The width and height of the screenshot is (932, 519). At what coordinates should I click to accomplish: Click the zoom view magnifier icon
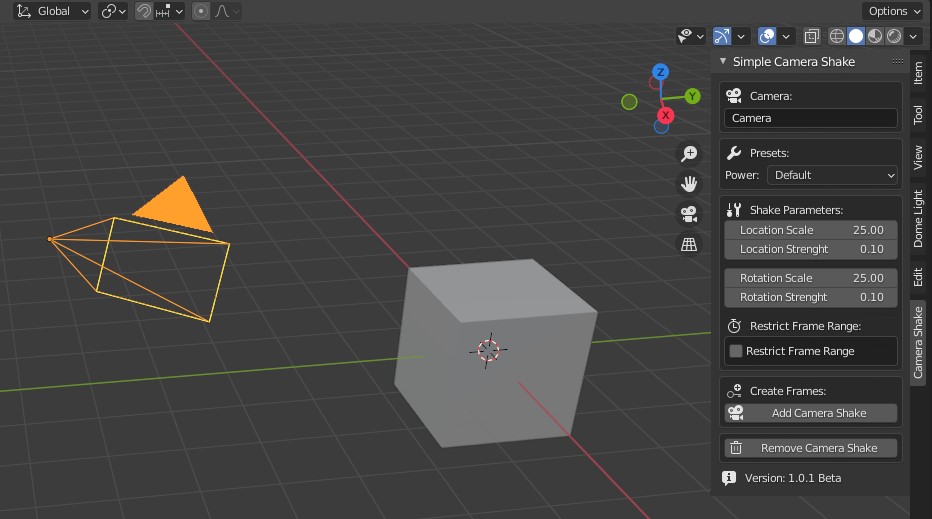tap(689, 154)
